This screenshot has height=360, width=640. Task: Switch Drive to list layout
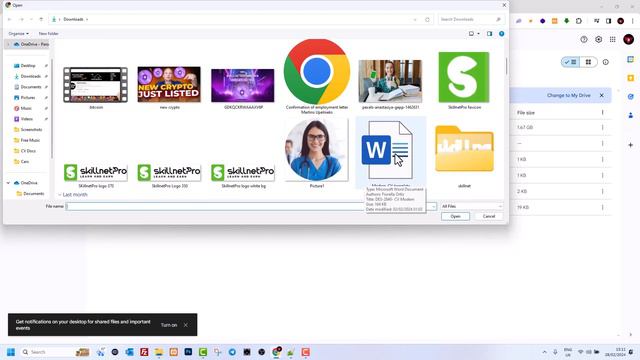point(570,62)
